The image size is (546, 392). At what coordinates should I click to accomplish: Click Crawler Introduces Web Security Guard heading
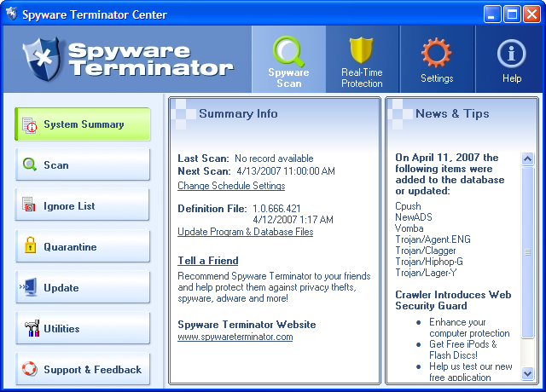coord(453,300)
